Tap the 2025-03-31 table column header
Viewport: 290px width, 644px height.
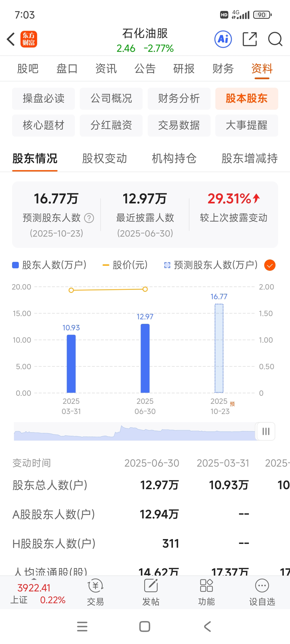pos(223,463)
